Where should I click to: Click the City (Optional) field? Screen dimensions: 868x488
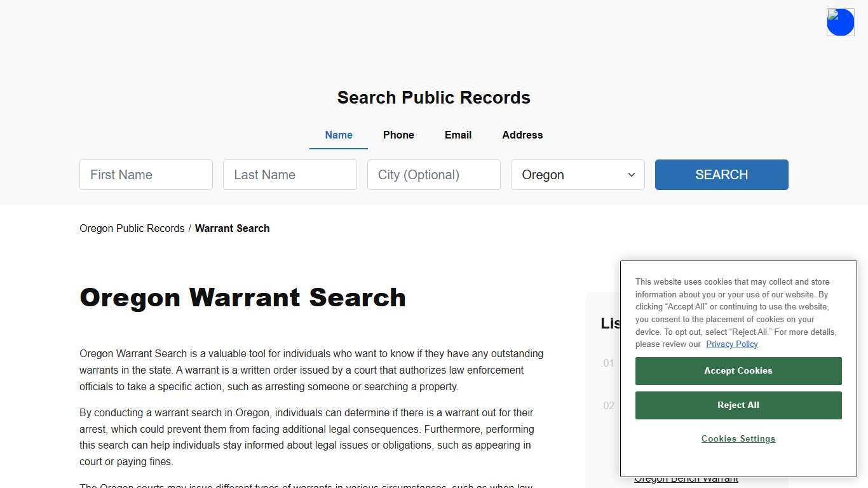point(433,175)
